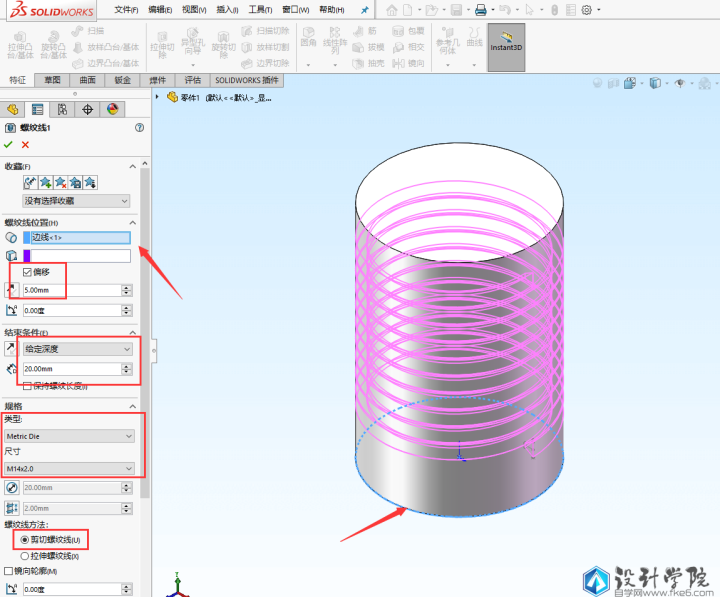Open the 给定深度 end condition dropdown

click(x=77, y=349)
